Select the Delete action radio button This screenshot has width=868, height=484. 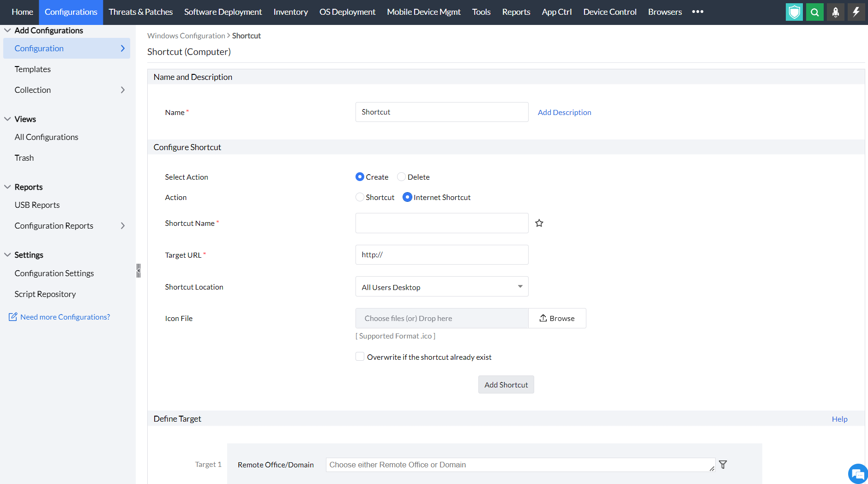[401, 176]
